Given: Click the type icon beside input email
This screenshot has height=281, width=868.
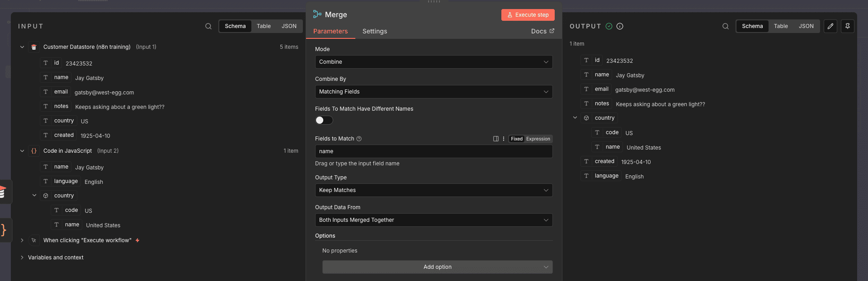Looking at the screenshot, I should pyautogui.click(x=46, y=92).
